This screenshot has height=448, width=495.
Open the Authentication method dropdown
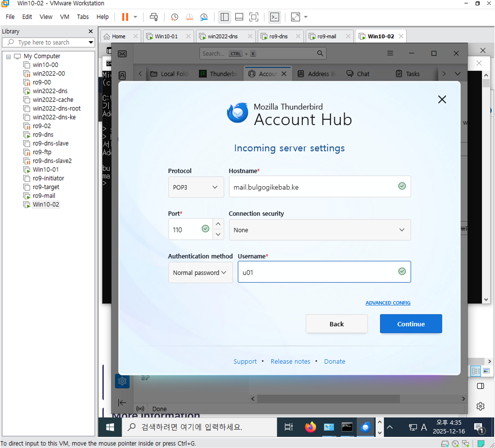click(200, 273)
